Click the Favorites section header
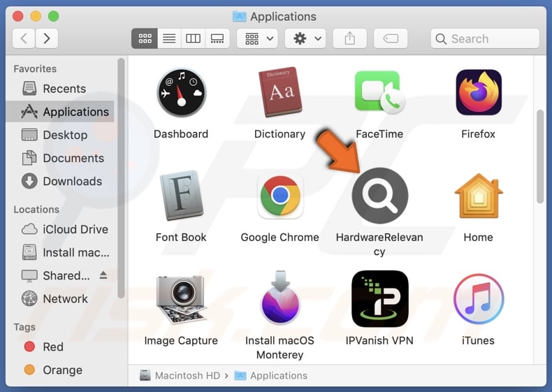Viewport: 552px width, 392px height. (x=35, y=68)
